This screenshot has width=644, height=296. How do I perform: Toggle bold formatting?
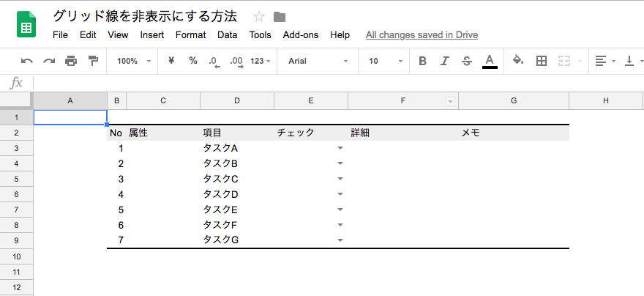[x=422, y=61]
